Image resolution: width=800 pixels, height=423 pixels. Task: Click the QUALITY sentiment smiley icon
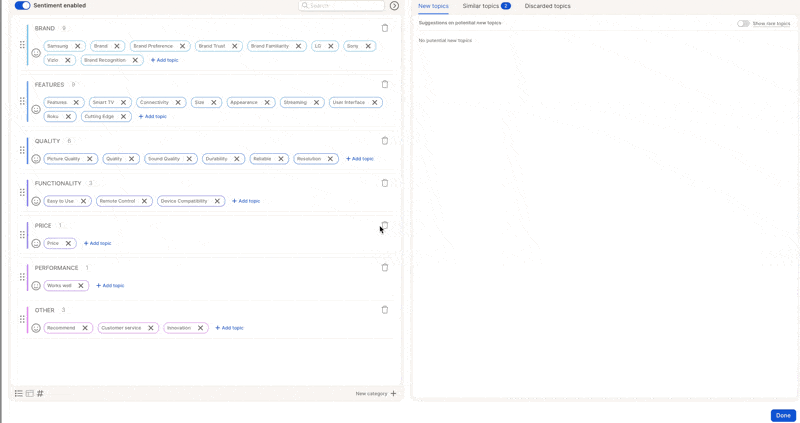pyautogui.click(x=36, y=159)
